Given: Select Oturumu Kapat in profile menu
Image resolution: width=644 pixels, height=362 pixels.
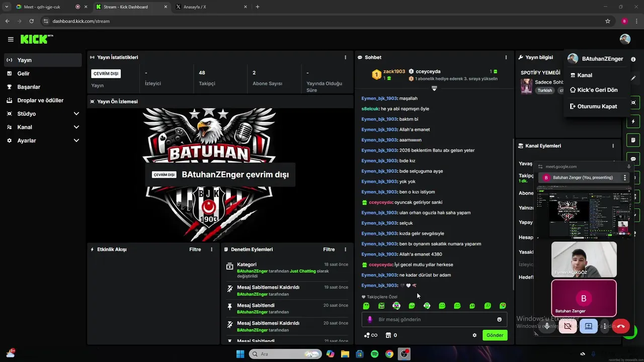Looking at the screenshot, I should click(597, 107).
